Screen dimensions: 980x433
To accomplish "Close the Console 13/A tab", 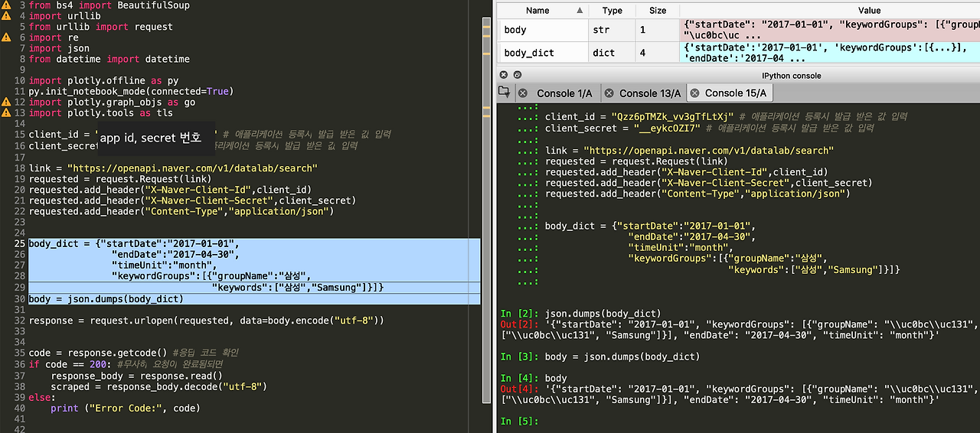I will (609, 93).
